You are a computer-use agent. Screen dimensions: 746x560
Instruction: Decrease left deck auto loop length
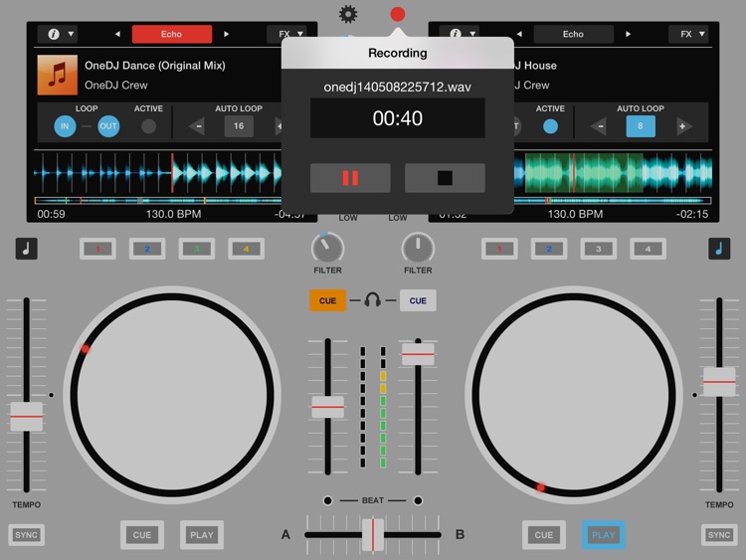click(x=198, y=126)
